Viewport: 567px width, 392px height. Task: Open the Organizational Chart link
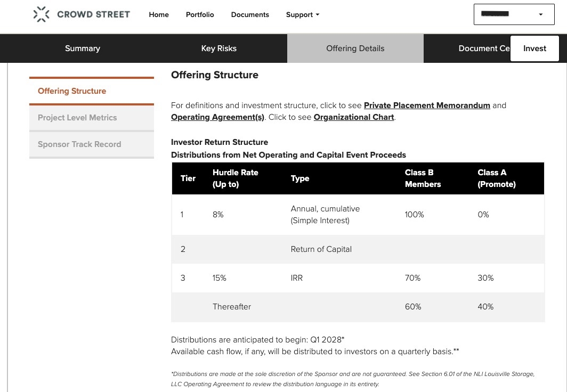(x=353, y=117)
